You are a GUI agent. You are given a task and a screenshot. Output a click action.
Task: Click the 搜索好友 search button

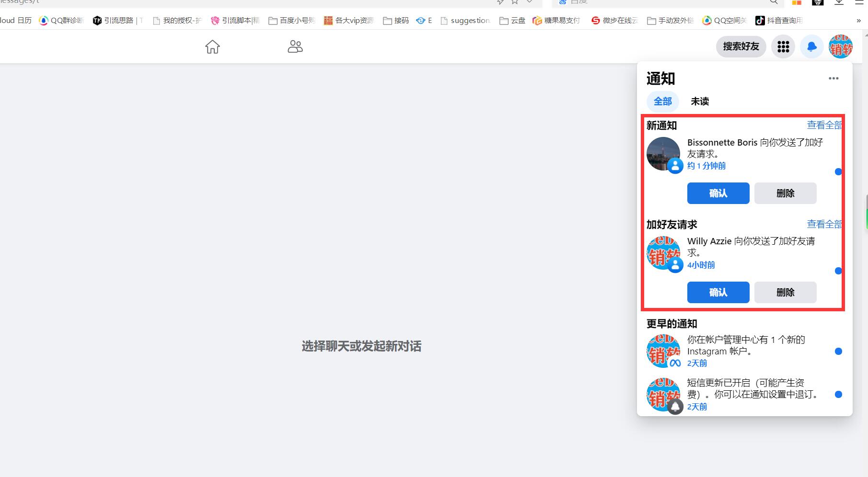741,46
